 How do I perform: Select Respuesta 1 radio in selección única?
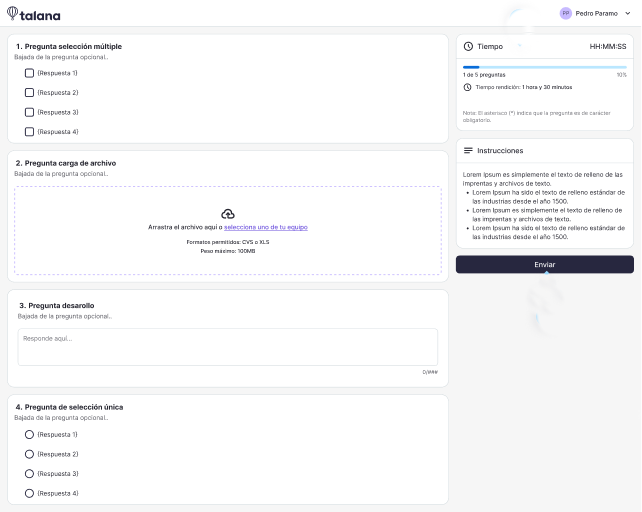point(29,435)
